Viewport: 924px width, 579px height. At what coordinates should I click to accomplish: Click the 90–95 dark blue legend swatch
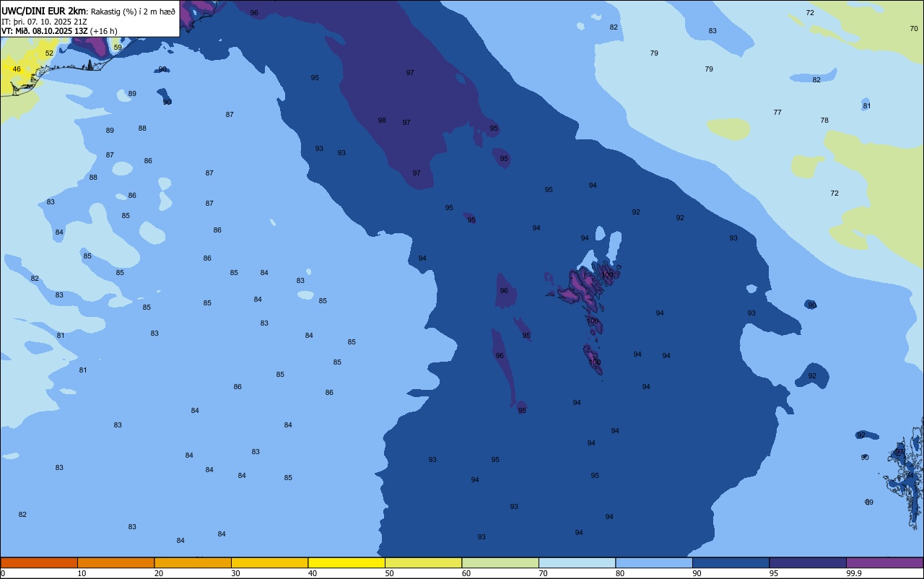[x=731, y=562]
